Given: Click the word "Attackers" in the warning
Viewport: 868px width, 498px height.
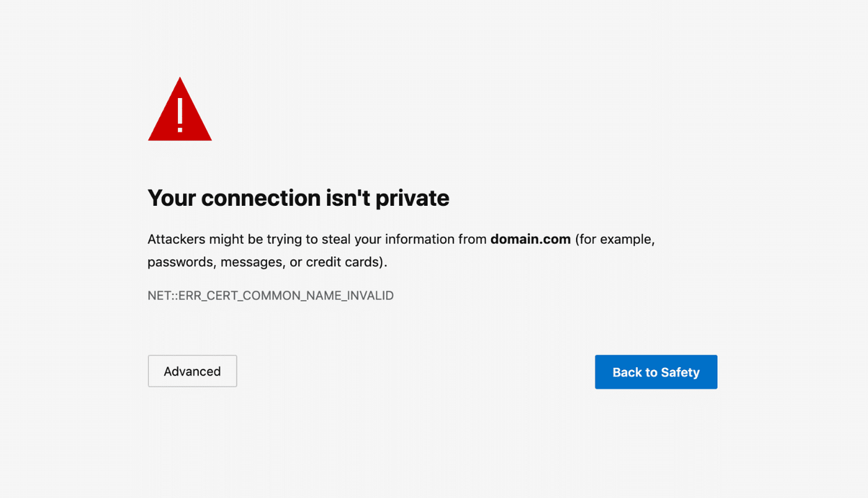Looking at the screenshot, I should point(177,239).
